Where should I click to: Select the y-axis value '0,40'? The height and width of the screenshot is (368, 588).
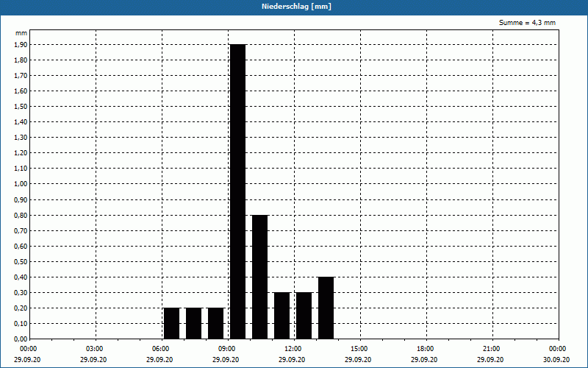pyautogui.click(x=21, y=277)
